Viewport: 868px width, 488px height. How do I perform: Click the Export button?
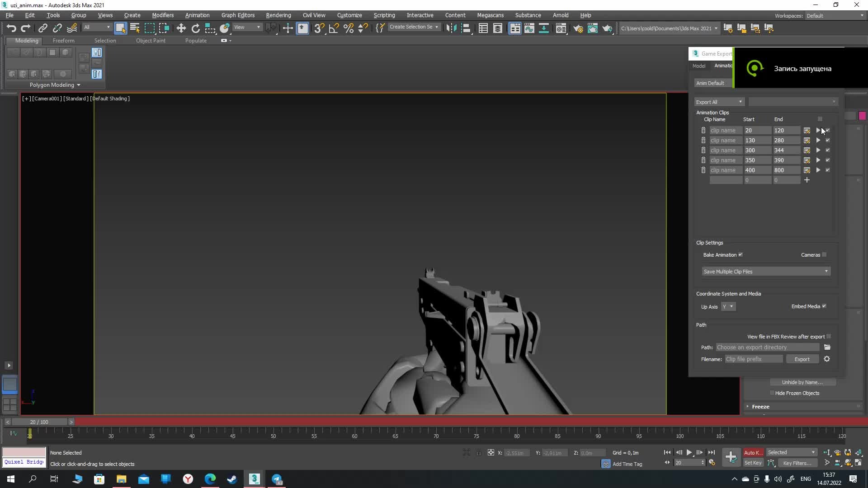pos(802,359)
